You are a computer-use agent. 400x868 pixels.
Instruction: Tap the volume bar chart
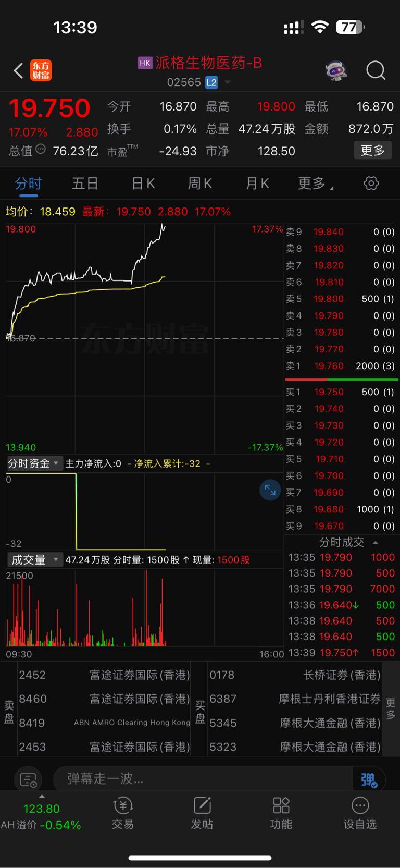coord(145,608)
